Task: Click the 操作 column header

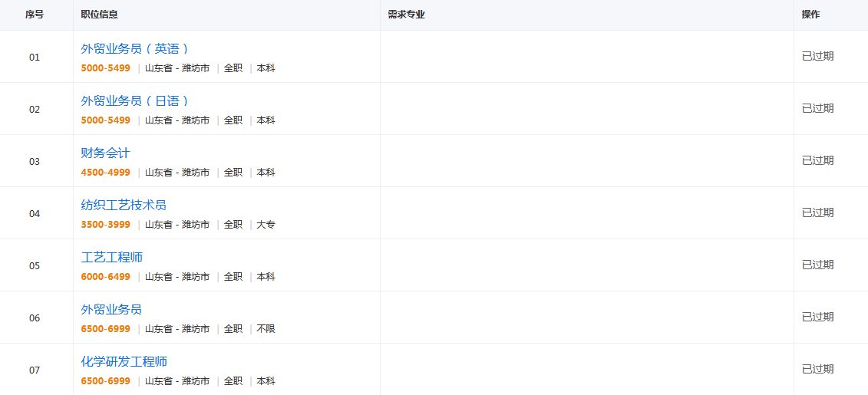Action: pyautogui.click(x=811, y=15)
